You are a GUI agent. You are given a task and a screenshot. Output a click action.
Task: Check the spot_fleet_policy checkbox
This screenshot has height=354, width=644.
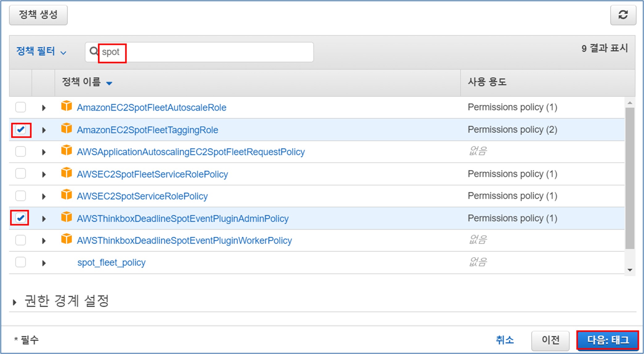point(21,262)
